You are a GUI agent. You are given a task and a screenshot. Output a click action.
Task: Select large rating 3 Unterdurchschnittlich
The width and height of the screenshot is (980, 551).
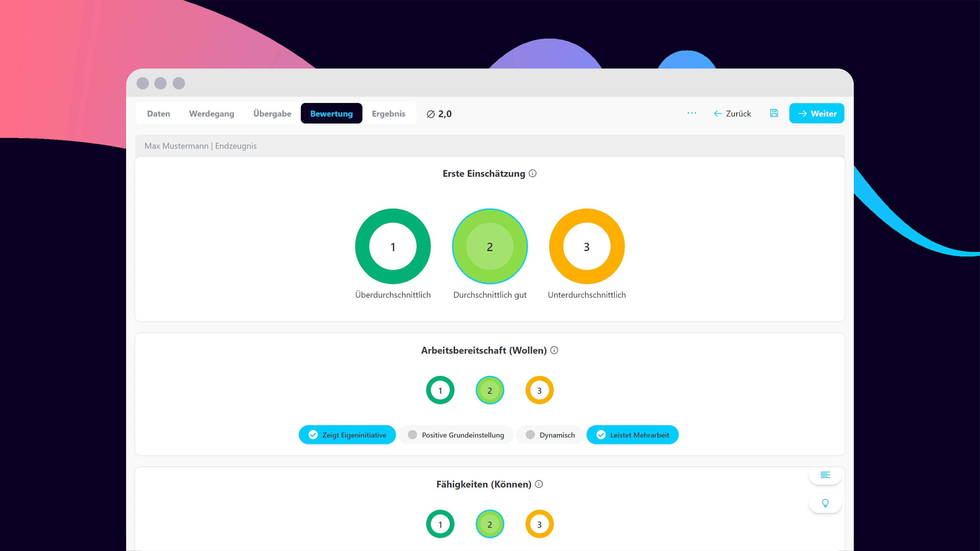point(587,246)
